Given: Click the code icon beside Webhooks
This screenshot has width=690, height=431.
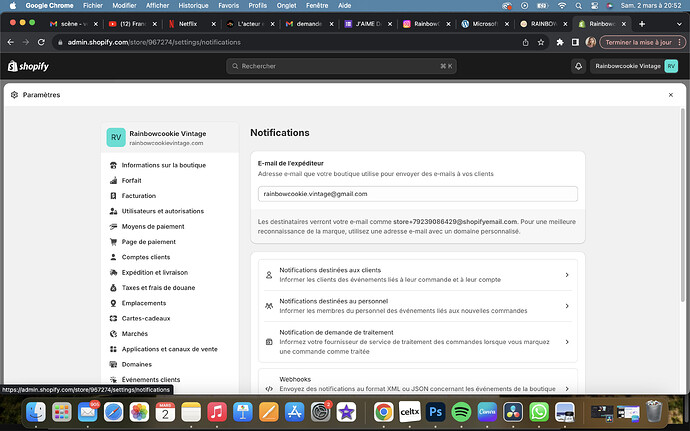Looking at the screenshot, I should click(269, 389).
